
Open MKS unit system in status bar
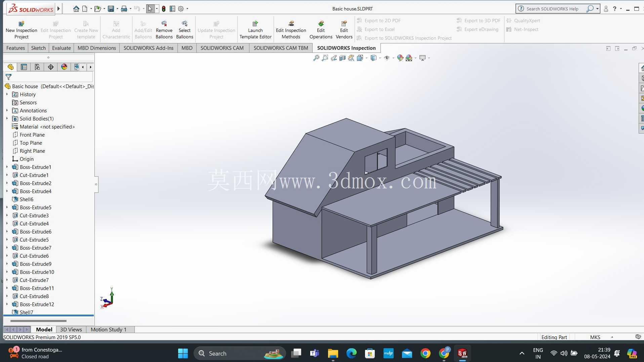click(595, 337)
